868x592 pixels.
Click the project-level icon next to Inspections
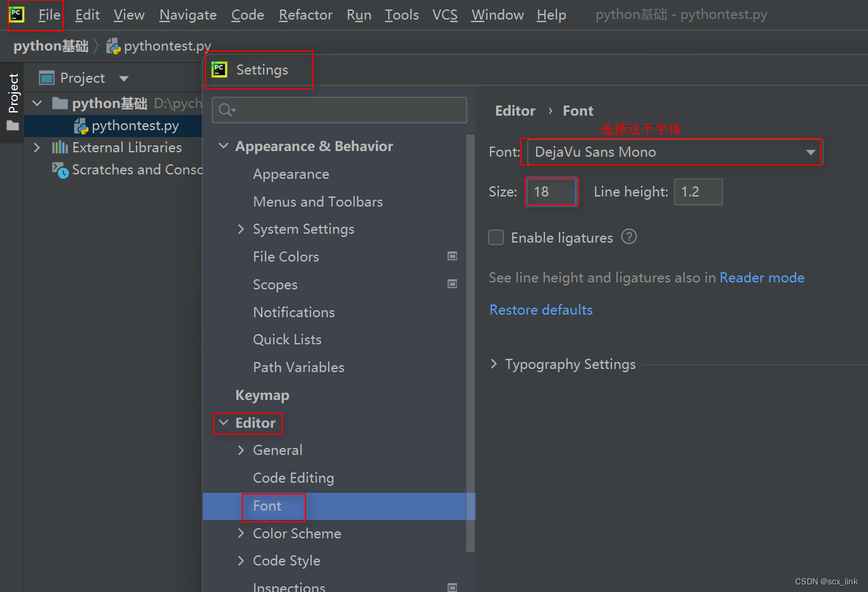(452, 588)
